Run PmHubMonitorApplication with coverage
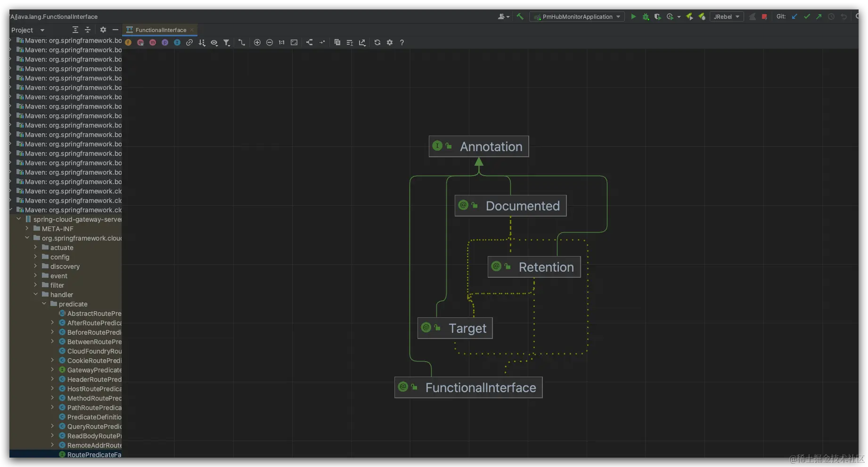 point(658,16)
